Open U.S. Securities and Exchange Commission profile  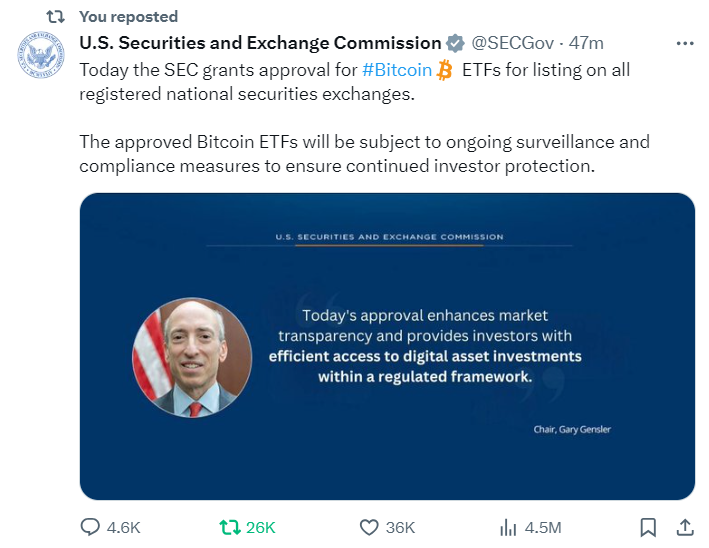point(260,44)
